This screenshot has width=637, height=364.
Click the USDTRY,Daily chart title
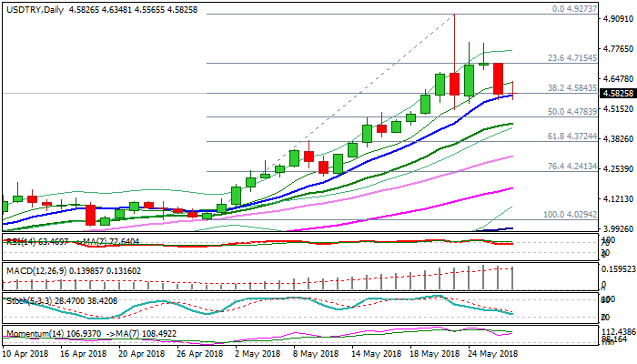(35, 7)
